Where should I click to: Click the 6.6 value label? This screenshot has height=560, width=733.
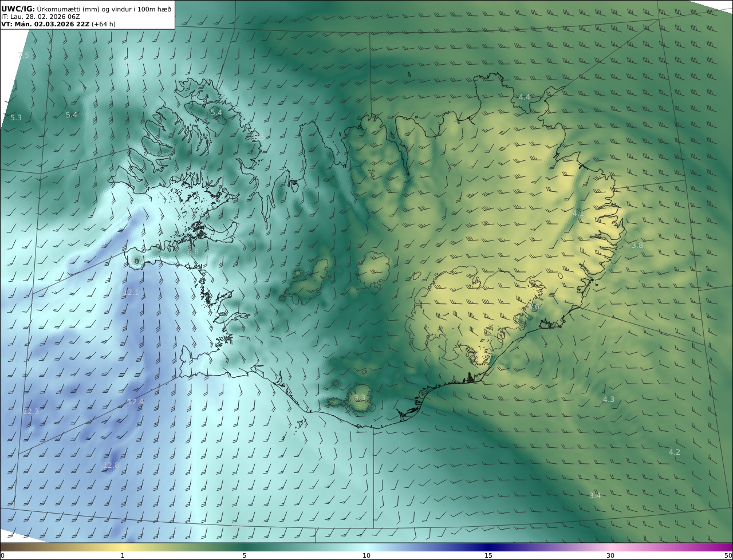tap(193, 252)
